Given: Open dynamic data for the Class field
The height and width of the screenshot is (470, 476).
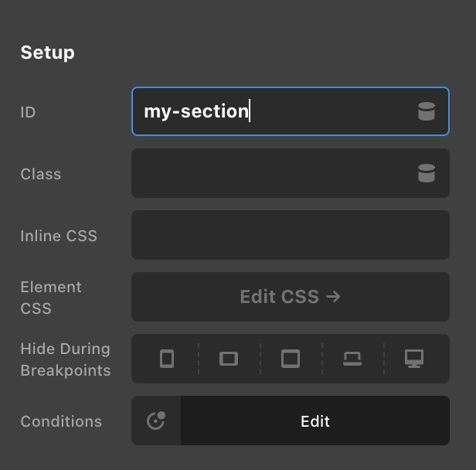Looking at the screenshot, I should point(427,173).
